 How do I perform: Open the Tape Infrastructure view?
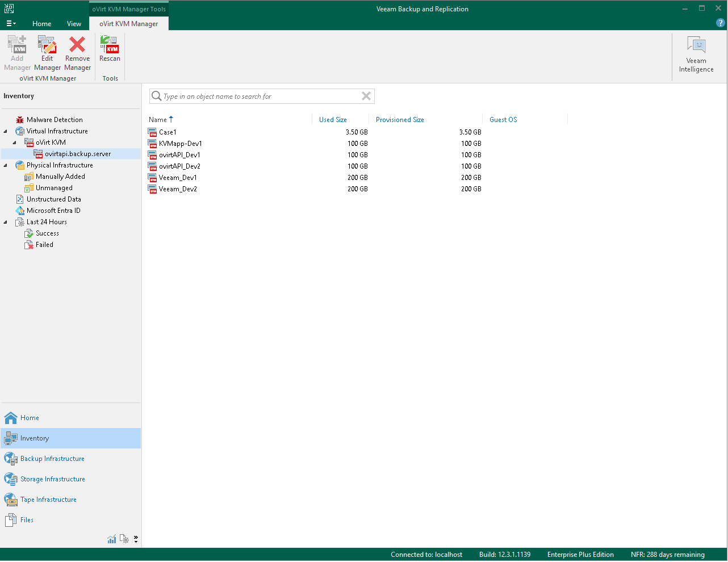(x=48, y=500)
